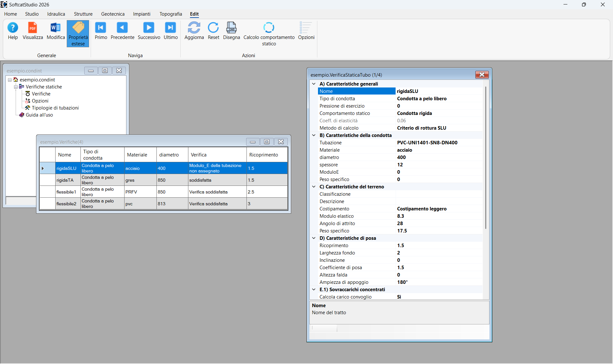Viewport: 613px width, 364px height.
Task: Minimize the esempio.Verifiche(4) window
Action: [x=253, y=142]
